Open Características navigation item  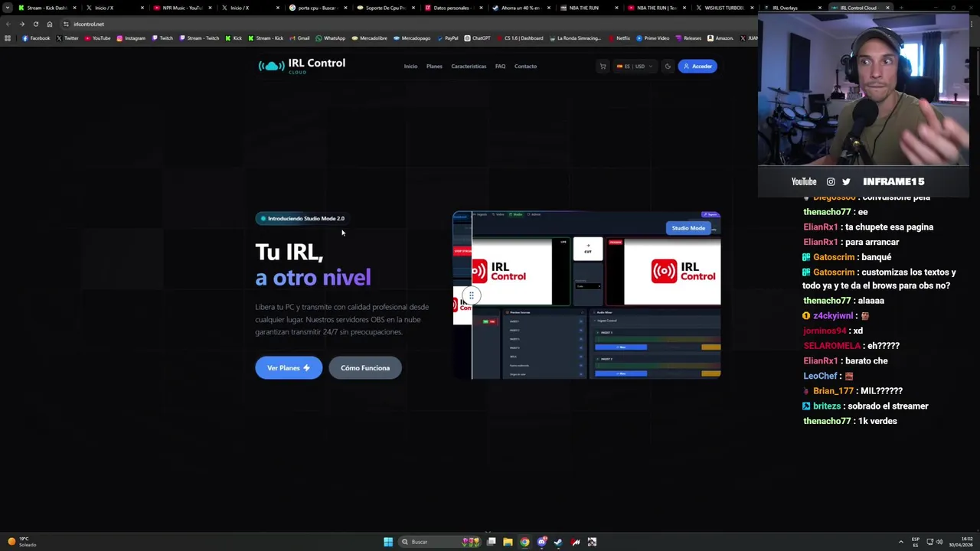click(469, 67)
